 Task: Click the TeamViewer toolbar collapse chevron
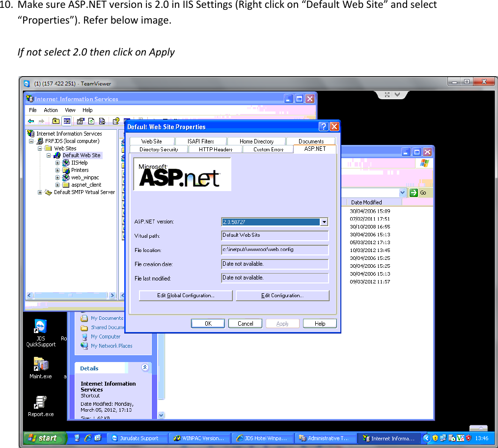pos(397,95)
